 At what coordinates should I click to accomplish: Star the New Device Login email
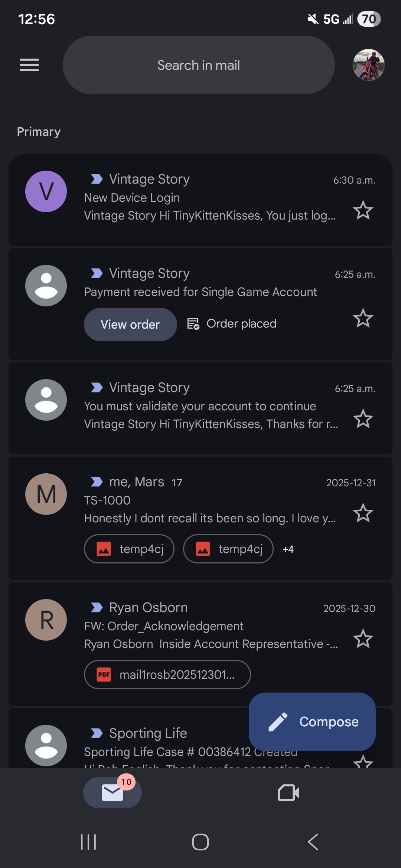[363, 210]
